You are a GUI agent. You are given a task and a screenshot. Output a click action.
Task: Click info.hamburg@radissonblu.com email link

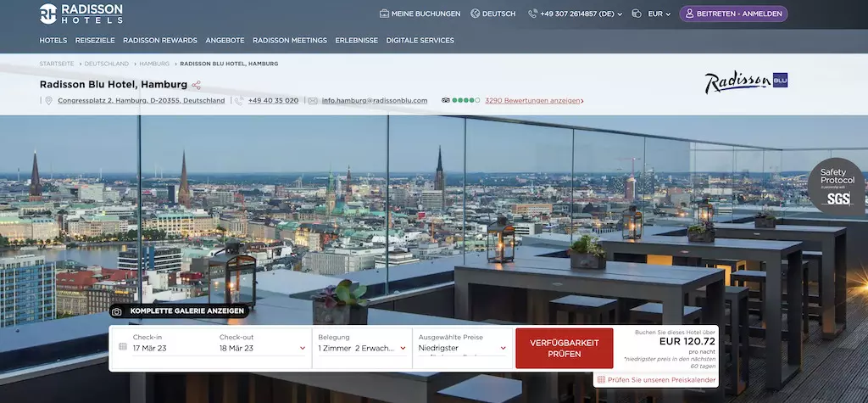pos(375,101)
